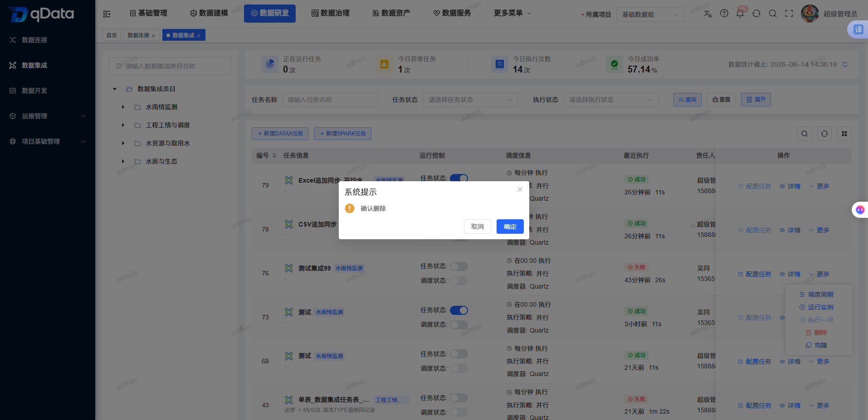Open column settings grid icon

point(844,134)
